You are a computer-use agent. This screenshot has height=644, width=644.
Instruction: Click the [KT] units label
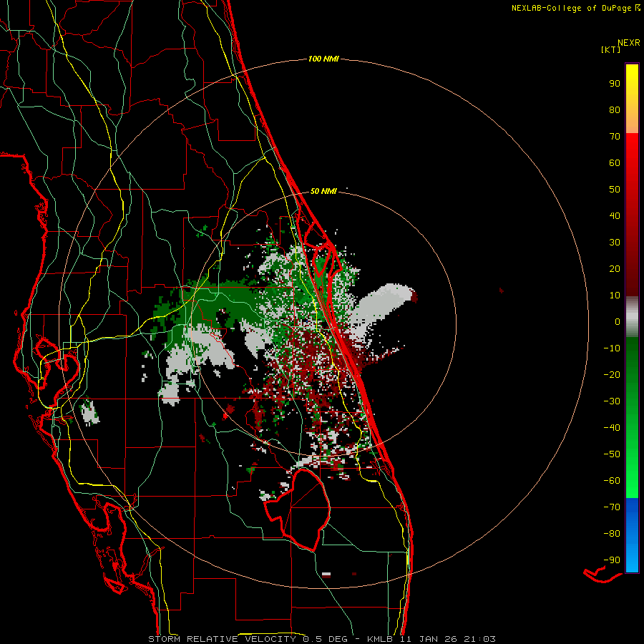click(611, 49)
